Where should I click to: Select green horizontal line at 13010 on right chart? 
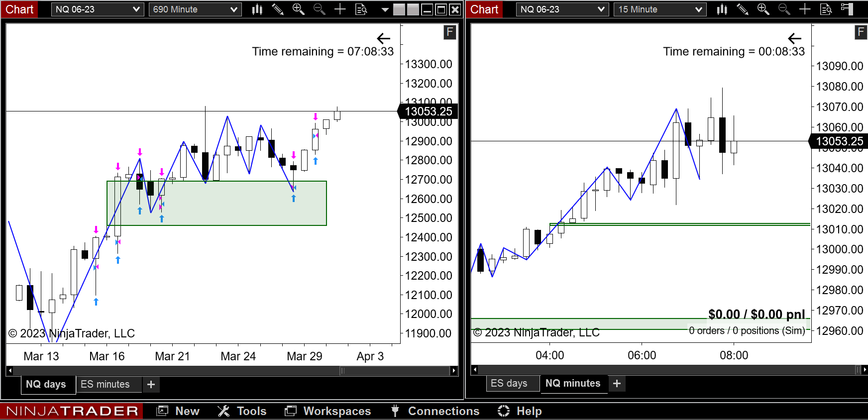(680, 224)
